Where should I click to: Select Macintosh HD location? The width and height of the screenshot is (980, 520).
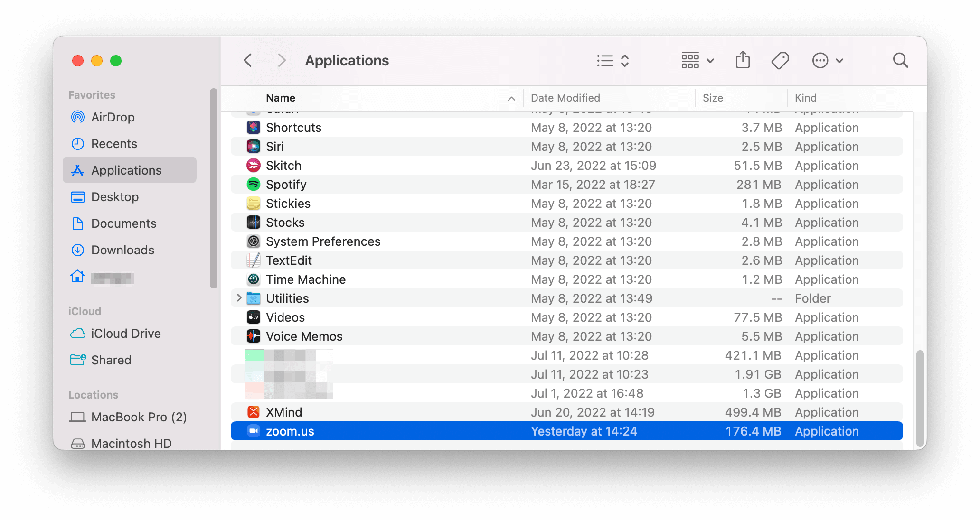click(x=129, y=442)
